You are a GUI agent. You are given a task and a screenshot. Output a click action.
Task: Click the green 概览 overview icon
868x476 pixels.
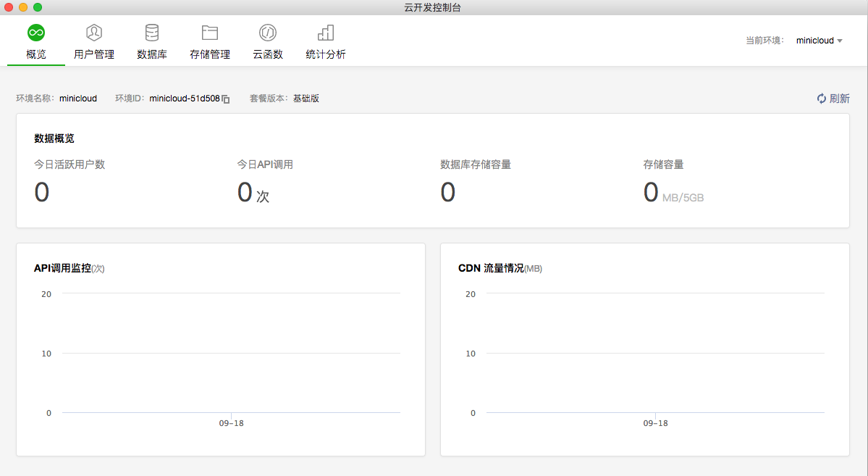point(36,33)
